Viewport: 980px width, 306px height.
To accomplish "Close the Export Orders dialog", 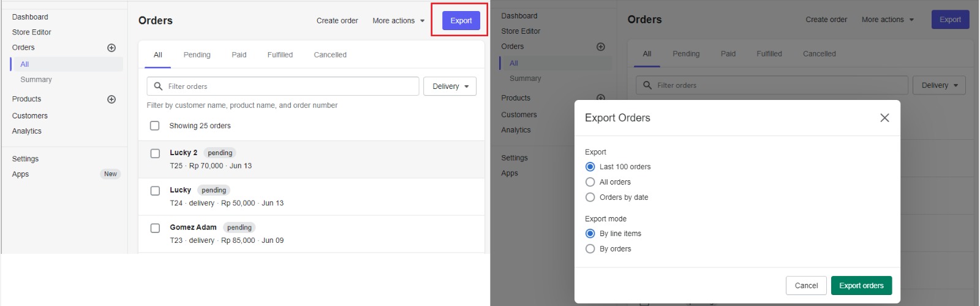I will [884, 118].
